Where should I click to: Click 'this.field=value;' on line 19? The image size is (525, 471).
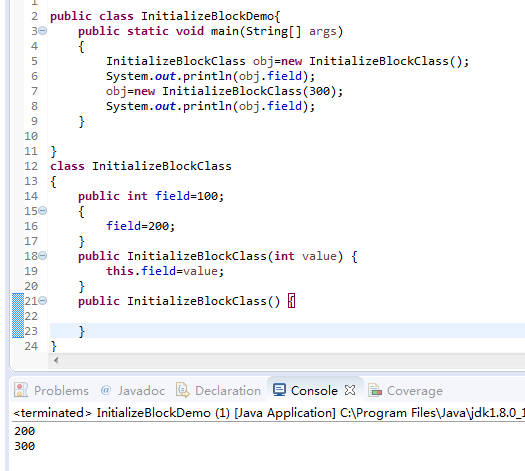(x=165, y=271)
